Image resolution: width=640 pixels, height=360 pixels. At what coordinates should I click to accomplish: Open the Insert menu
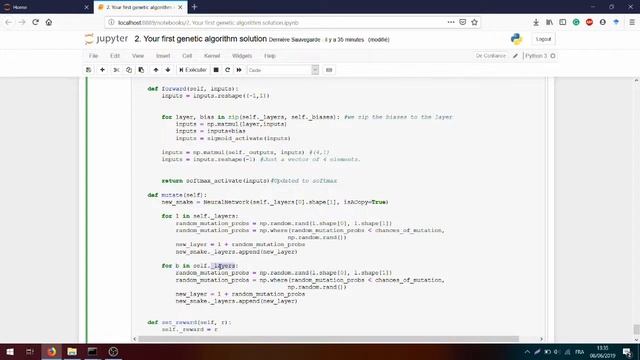[163, 56]
